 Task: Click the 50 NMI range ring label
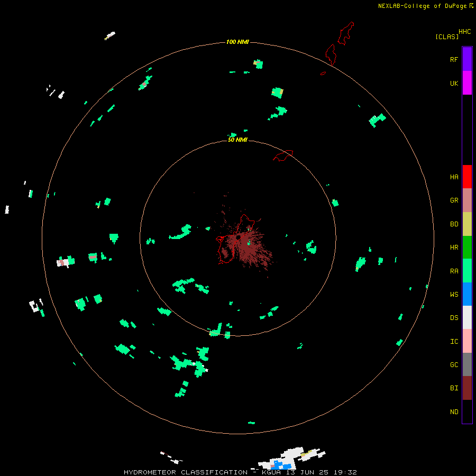pyautogui.click(x=237, y=140)
